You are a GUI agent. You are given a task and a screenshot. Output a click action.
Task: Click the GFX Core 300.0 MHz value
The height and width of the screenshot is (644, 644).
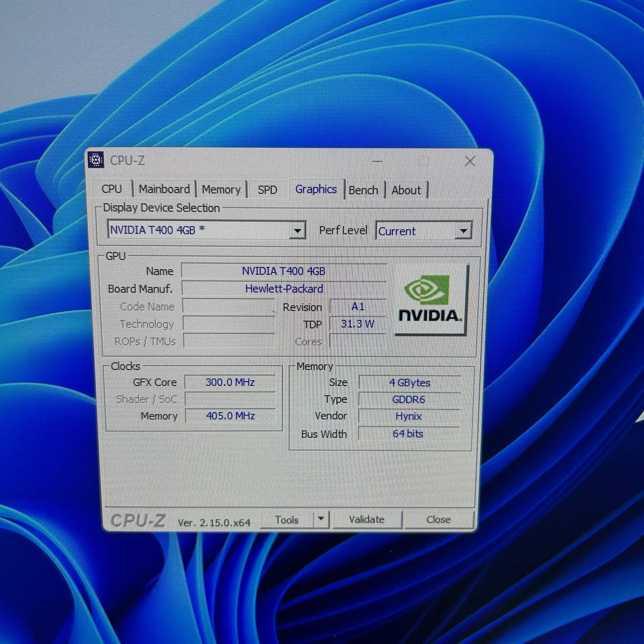230,382
